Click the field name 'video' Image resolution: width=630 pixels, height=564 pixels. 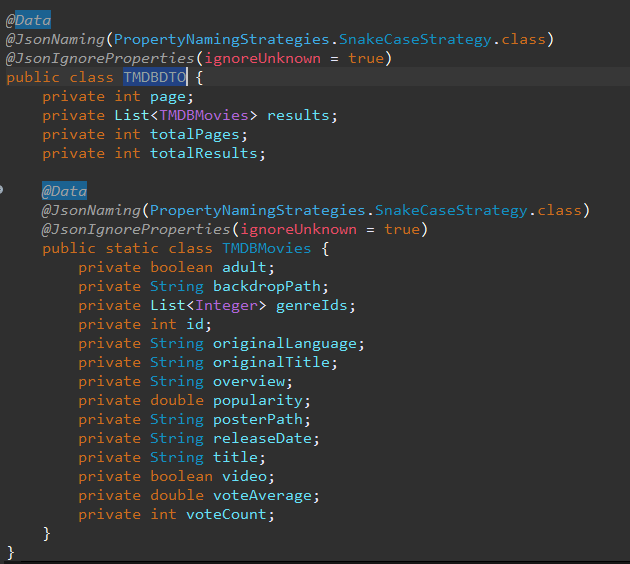coord(244,476)
